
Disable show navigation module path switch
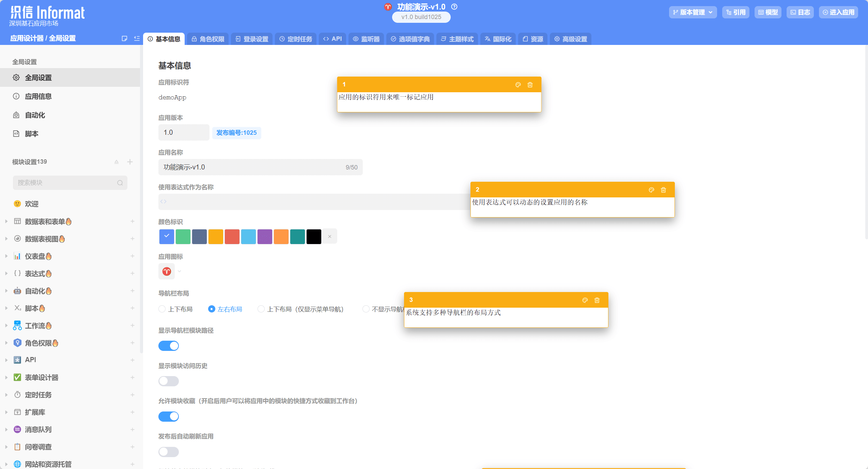tap(169, 346)
